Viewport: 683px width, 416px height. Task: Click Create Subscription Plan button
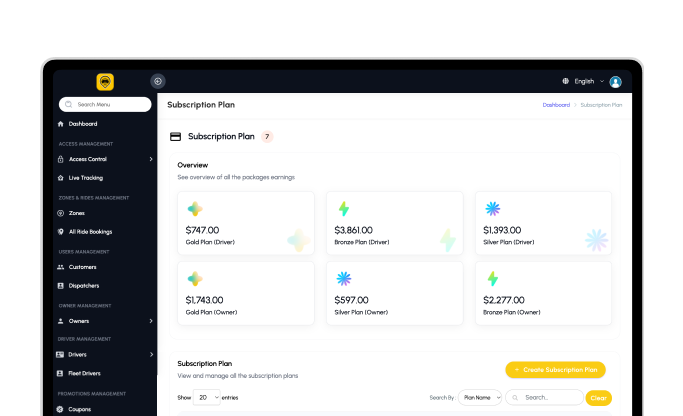point(555,370)
